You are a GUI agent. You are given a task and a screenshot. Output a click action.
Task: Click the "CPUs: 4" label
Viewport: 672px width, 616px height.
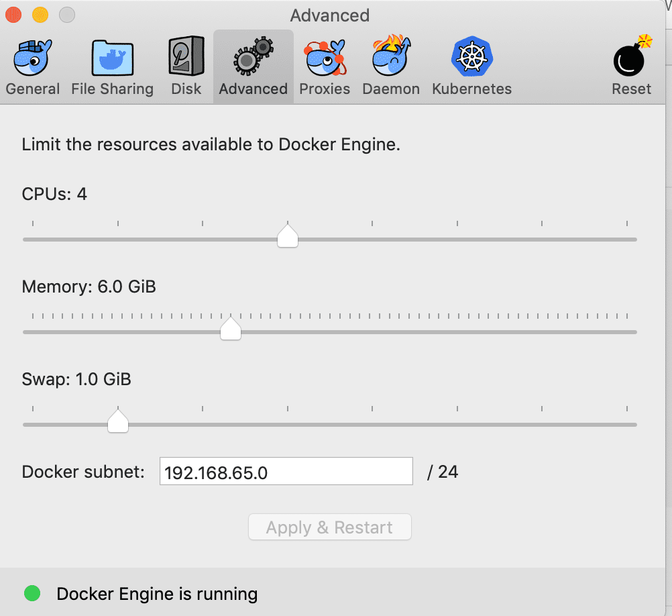pos(54,194)
